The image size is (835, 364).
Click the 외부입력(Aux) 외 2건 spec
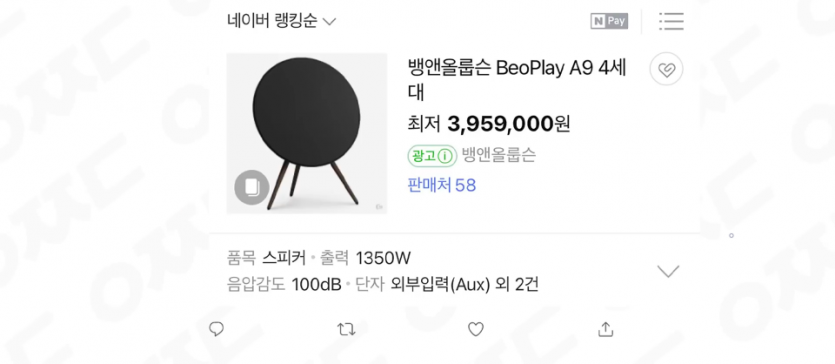464,285
